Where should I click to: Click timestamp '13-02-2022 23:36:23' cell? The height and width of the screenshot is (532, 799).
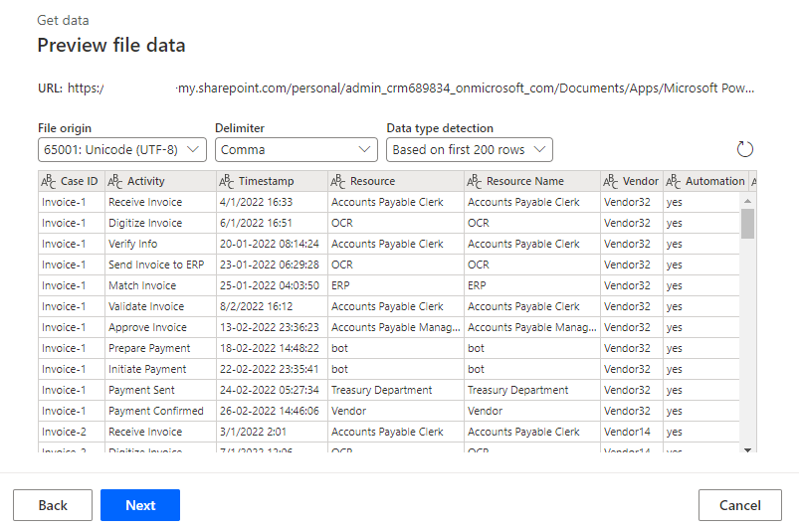[272, 327]
